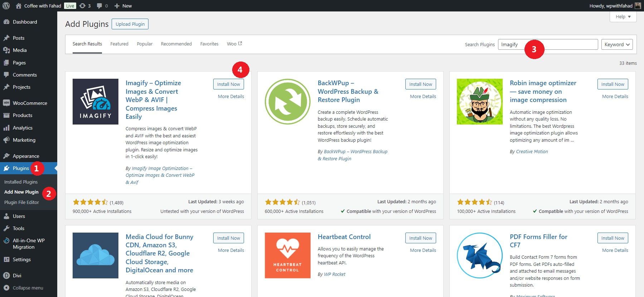Image resolution: width=644 pixels, height=297 pixels.
Task: Open the BackWPup logo thumbnail
Action: 288,102
